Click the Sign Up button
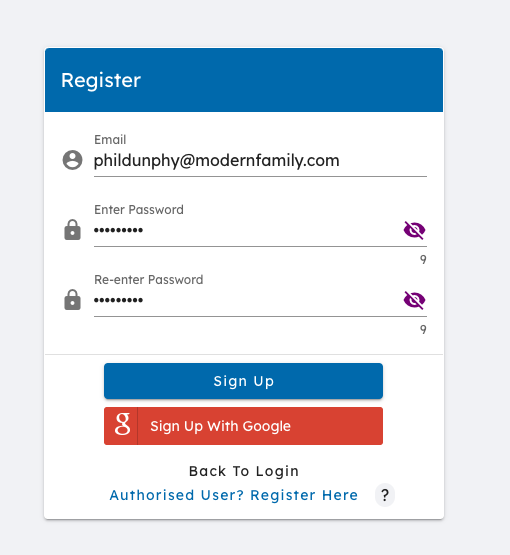The image size is (510, 555). (x=243, y=381)
